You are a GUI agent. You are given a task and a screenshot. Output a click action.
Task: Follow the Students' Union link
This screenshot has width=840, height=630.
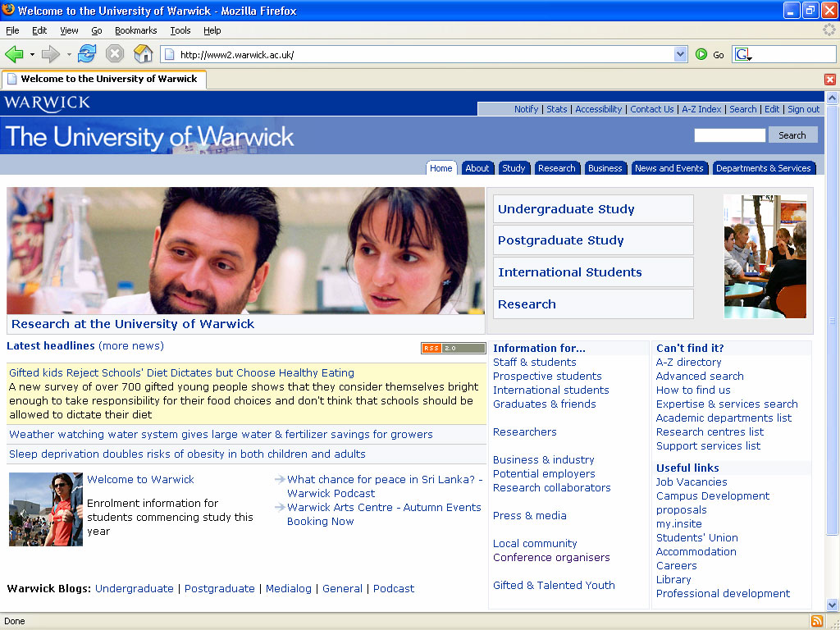(696, 537)
